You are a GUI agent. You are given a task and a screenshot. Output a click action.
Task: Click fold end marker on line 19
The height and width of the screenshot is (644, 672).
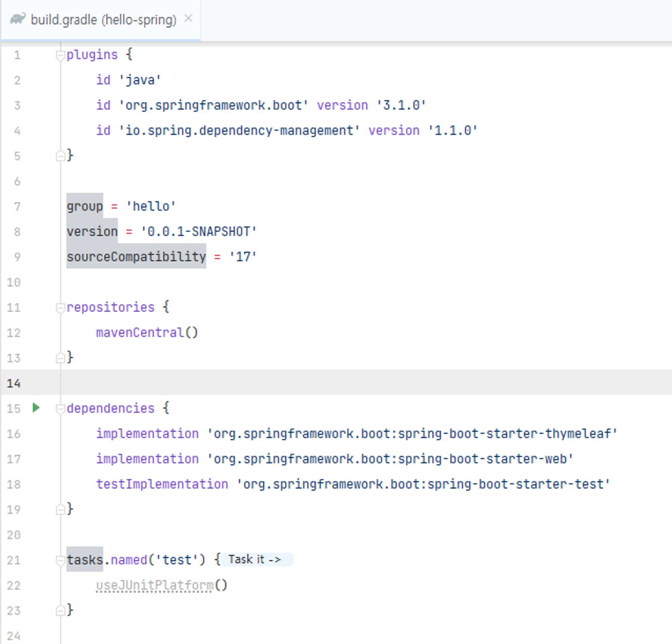click(x=60, y=509)
